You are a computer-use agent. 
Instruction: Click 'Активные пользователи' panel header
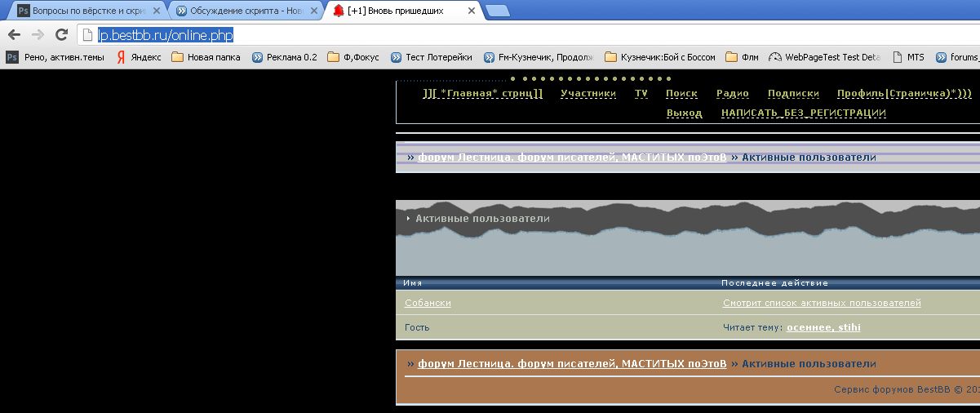coord(482,219)
